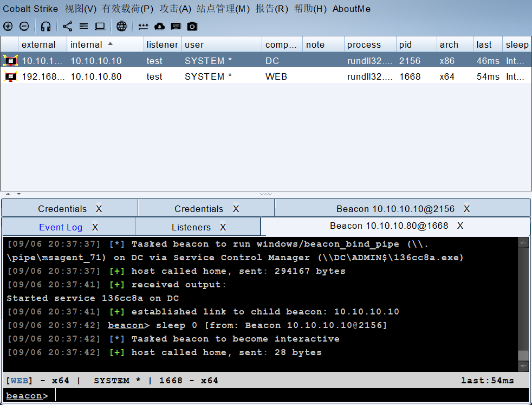The image size is (532, 405).
Task: Switch to session table view icon
Action: tap(83, 26)
